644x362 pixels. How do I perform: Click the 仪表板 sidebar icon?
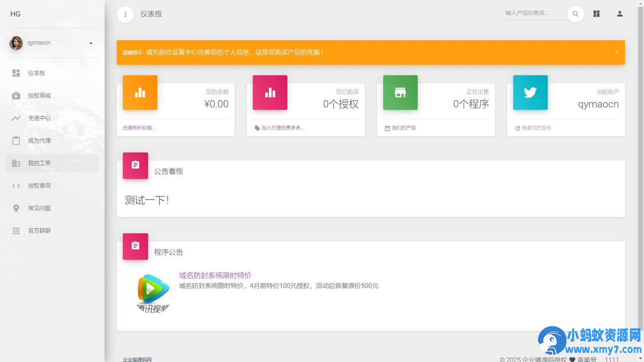coord(16,73)
